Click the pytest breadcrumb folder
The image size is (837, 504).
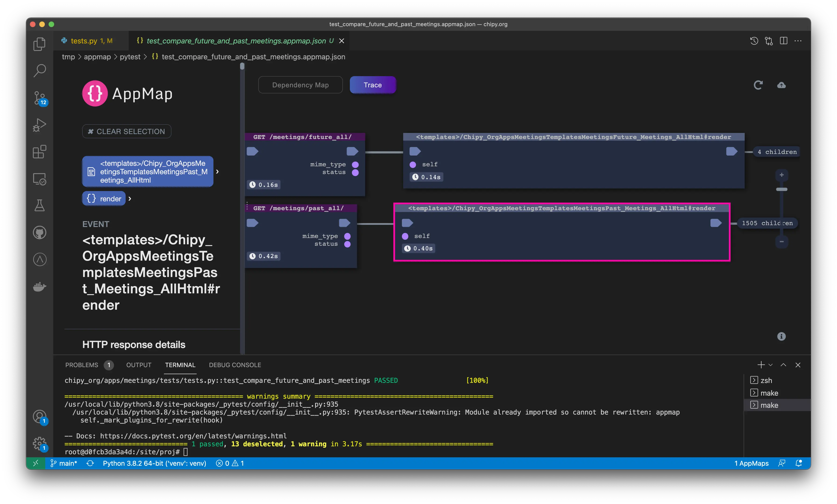130,57
